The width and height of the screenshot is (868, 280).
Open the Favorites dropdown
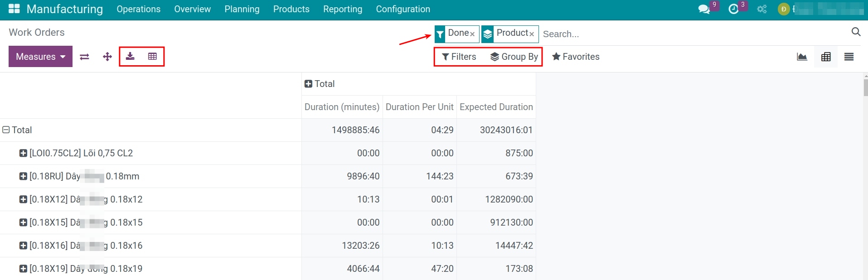click(x=576, y=57)
